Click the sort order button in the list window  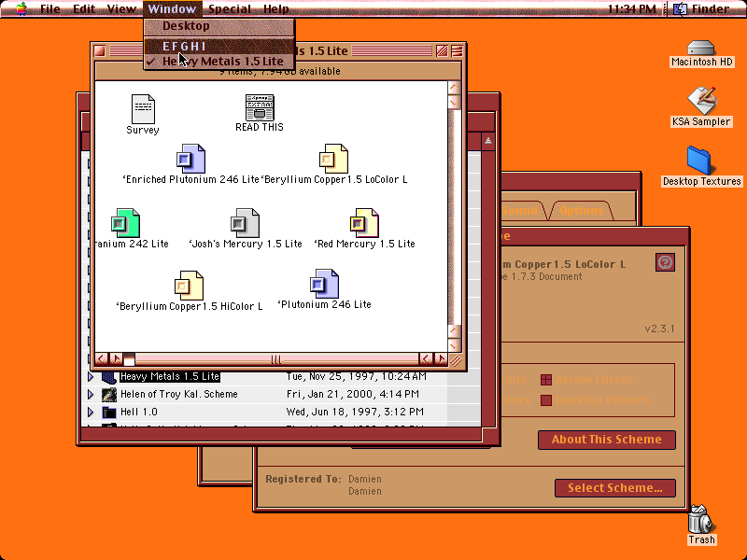(487, 141)
